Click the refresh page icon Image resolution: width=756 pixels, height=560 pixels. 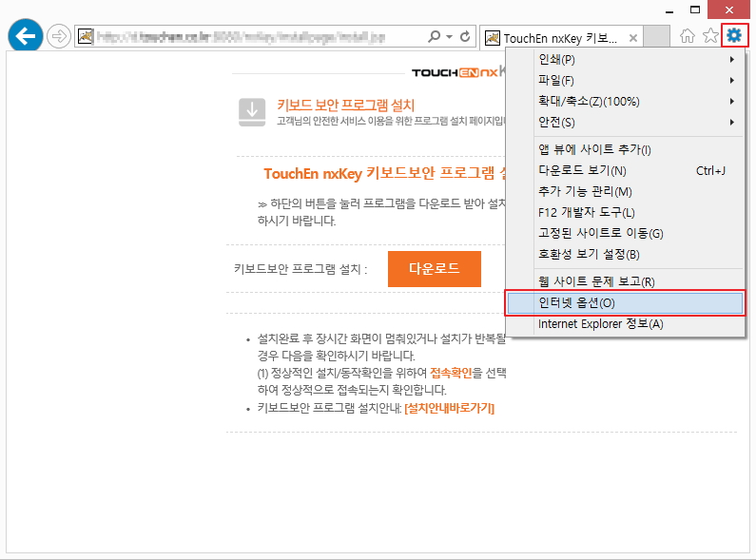tap(465, 36)
